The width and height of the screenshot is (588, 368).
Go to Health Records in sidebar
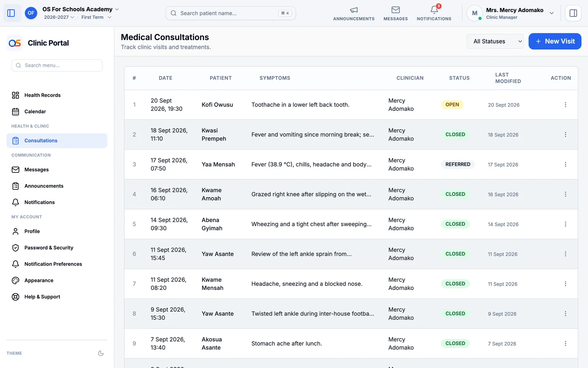point(57,95)
